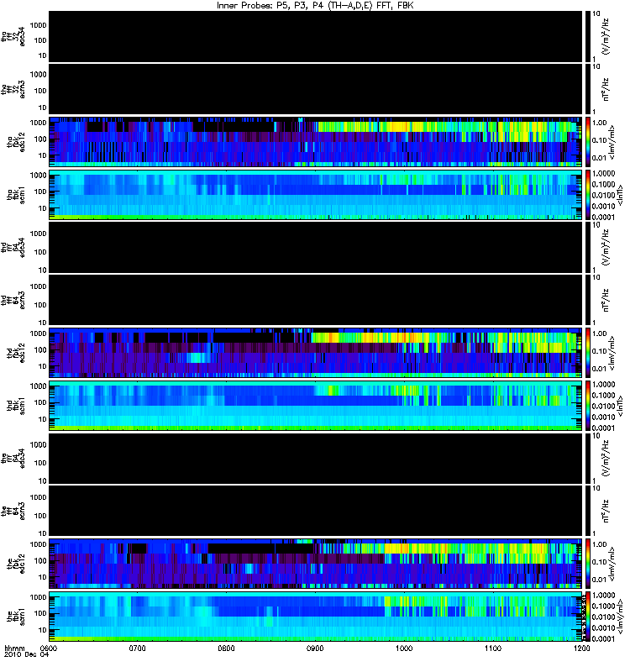Click the <|mV/m|> unit label of thd edc12
Screen dimensions: 630x672
[612, 353]
